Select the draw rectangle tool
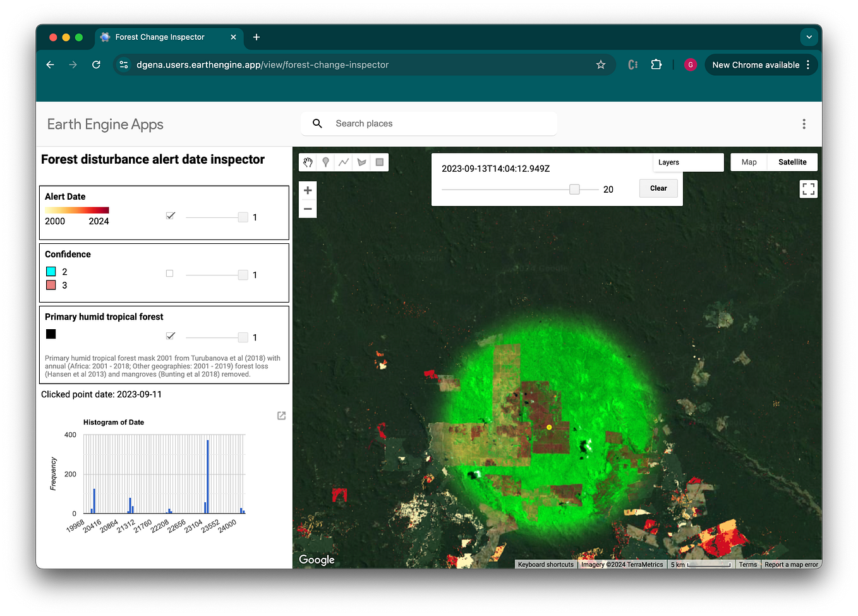 click(380, 162)
